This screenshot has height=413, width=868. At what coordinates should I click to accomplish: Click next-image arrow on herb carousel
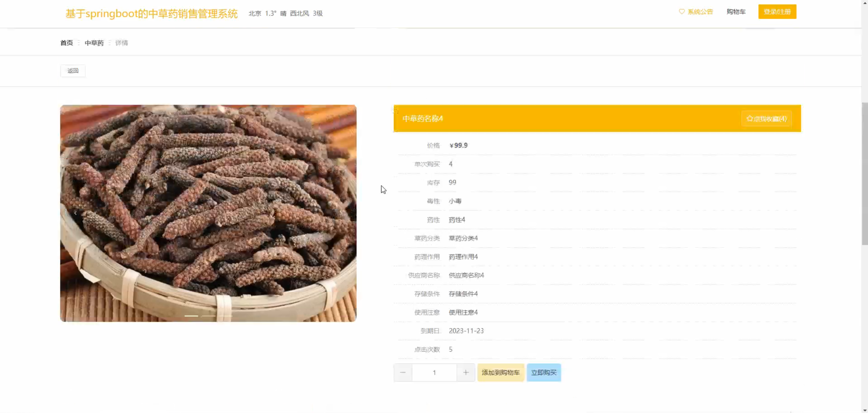pos(341,213)
